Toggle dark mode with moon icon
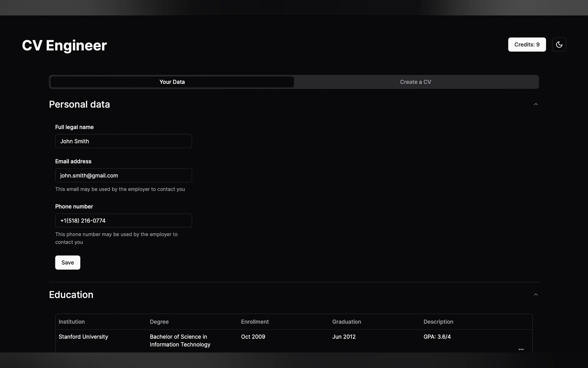 559,44
